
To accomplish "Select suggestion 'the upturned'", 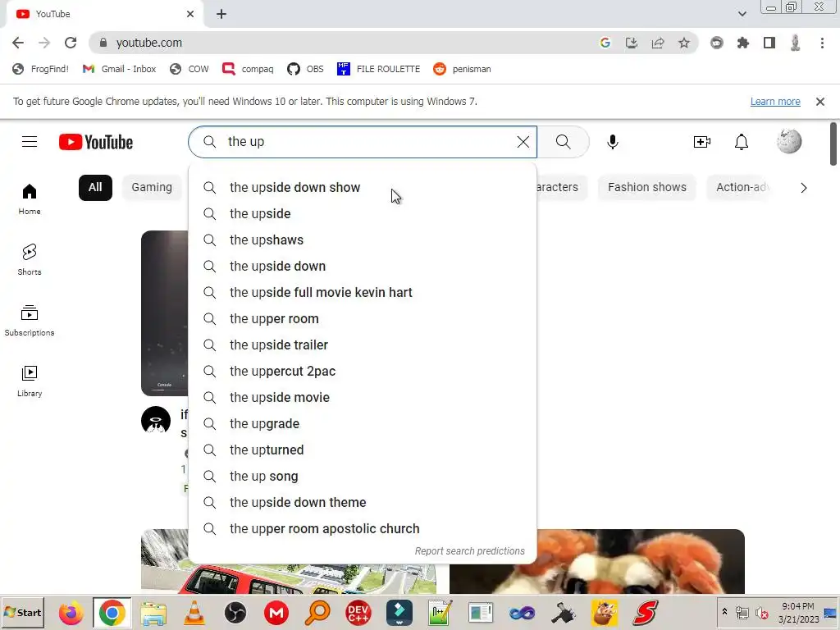I will [x=363, y=450].
